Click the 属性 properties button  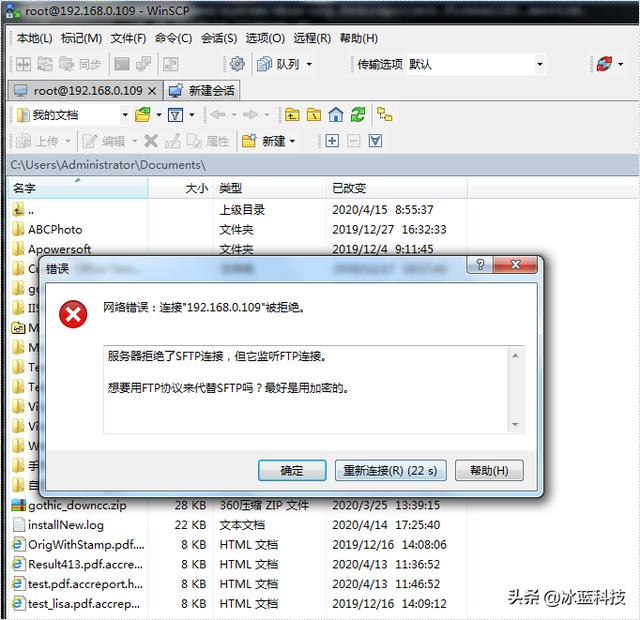[208, 141]
